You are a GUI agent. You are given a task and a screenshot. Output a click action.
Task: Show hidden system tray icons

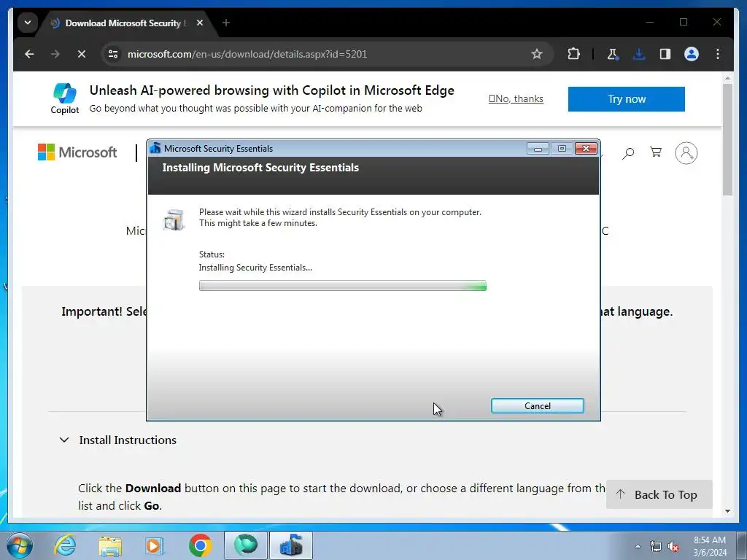coord(638,546)
